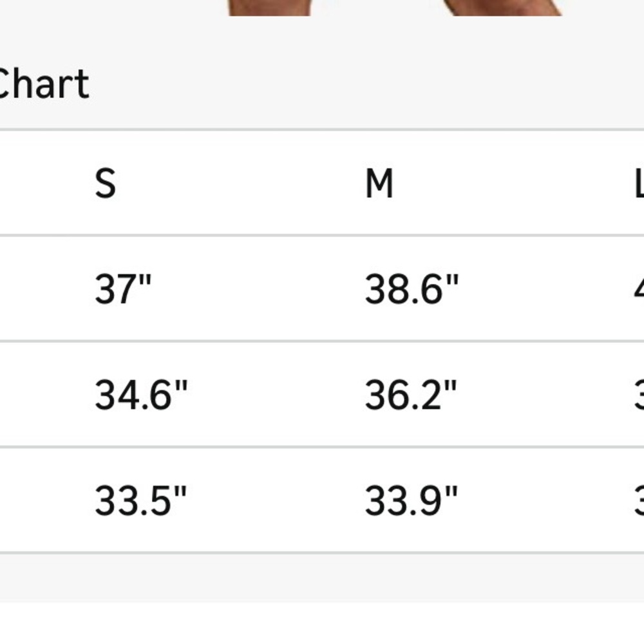Image resolution: width=644 pixels, height=644 pixels.
Task: Click the empty header cell beside S
Action: point(41,183)
